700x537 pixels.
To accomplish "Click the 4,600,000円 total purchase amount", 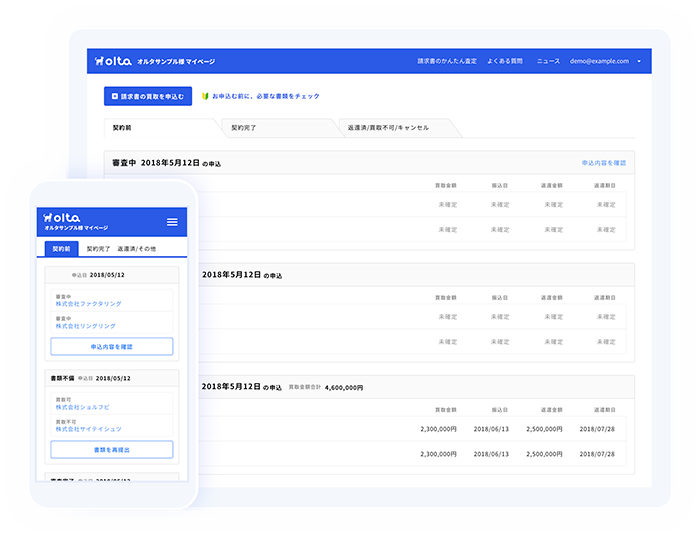I will (x=344, y=387).
